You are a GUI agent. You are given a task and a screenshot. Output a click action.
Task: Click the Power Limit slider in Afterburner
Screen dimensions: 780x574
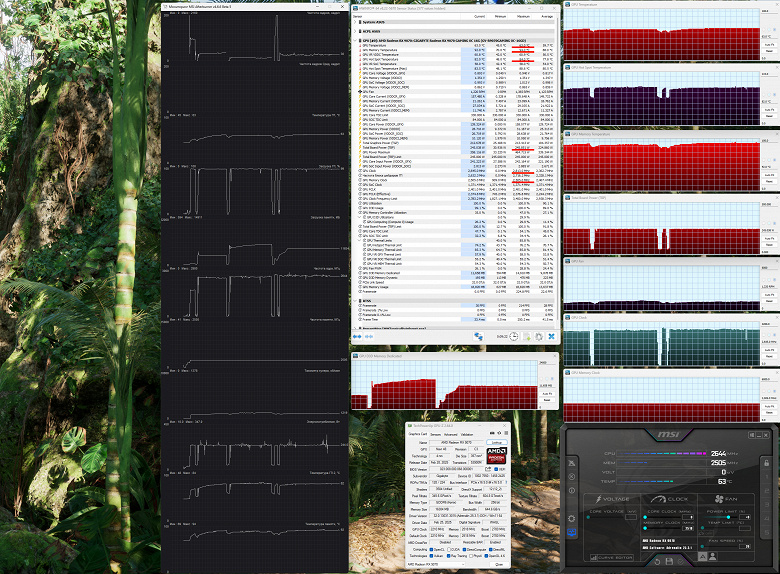coord(720,517)
